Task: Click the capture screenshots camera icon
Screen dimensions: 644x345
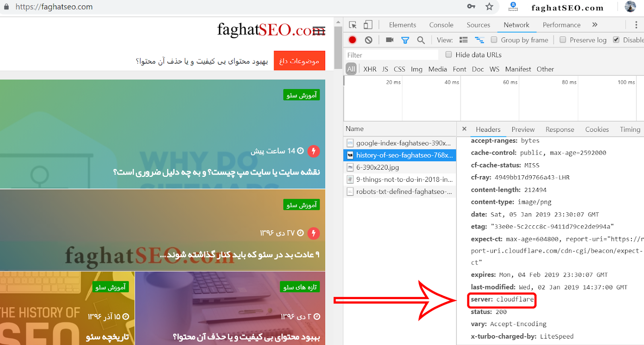Action: coord(390,40)
